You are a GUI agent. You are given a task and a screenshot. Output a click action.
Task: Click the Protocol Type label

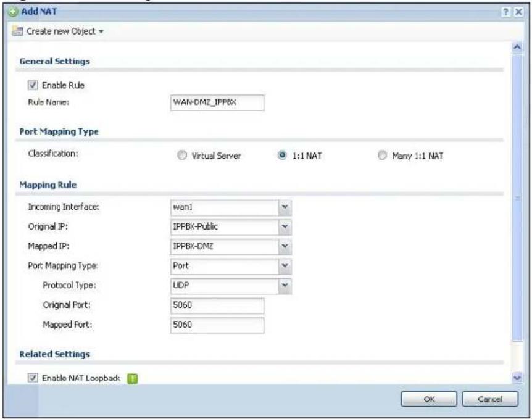pos(69,285)
